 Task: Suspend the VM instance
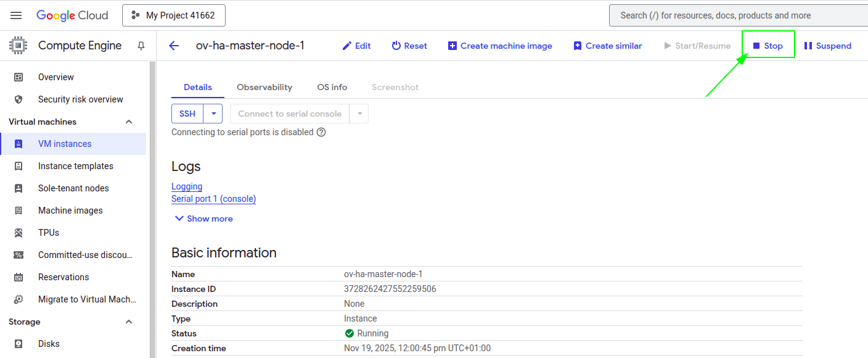(828, 45)
